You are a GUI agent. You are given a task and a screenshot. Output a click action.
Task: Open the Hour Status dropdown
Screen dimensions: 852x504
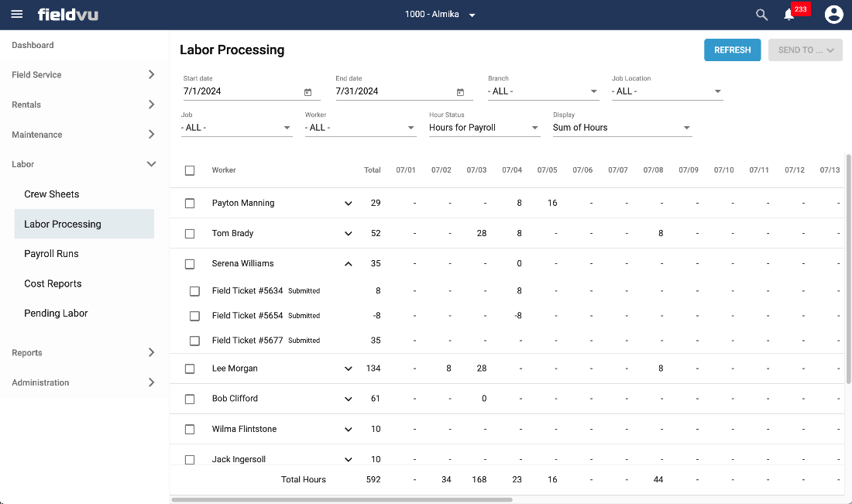[x=484, y=128]
